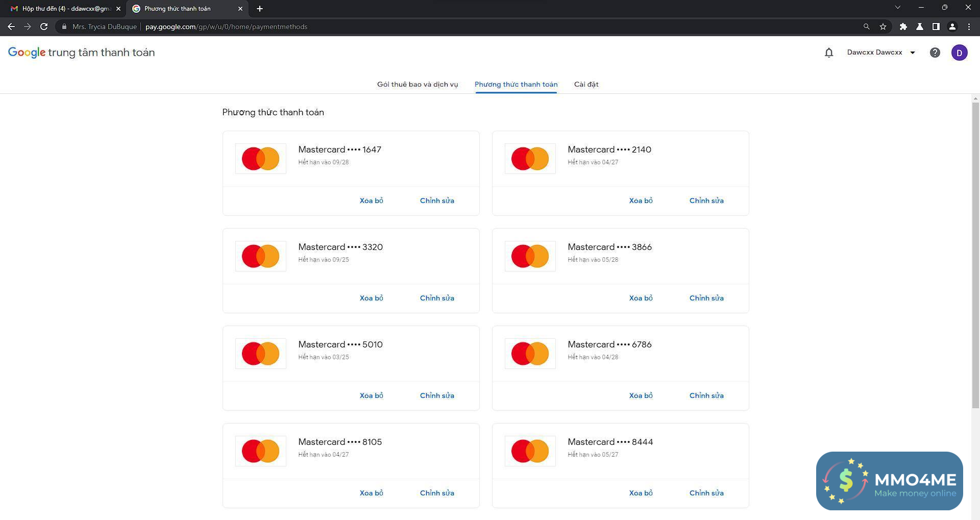The image size is (980, 520).
Task: Edit Mastercard 2140 with Chỉnh sửa
Action: (x=706, y=201)
